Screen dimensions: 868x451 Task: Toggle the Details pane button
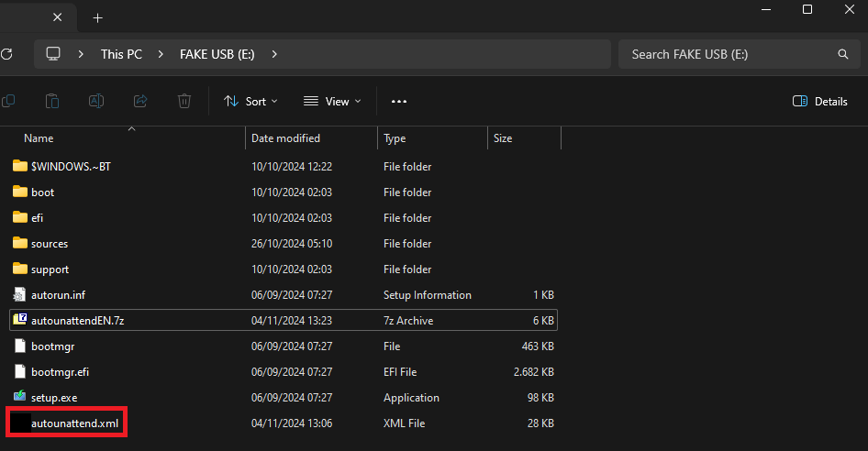tap(820, 101)
